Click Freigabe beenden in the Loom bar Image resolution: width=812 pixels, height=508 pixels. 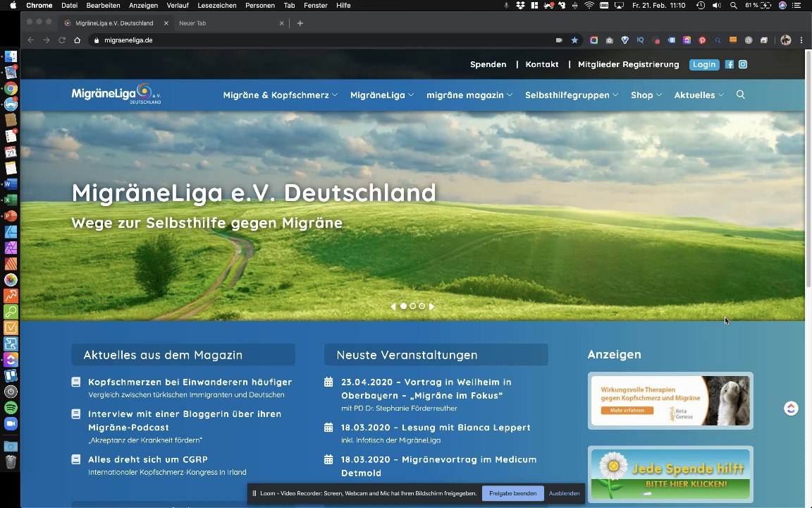coord(512,493)
